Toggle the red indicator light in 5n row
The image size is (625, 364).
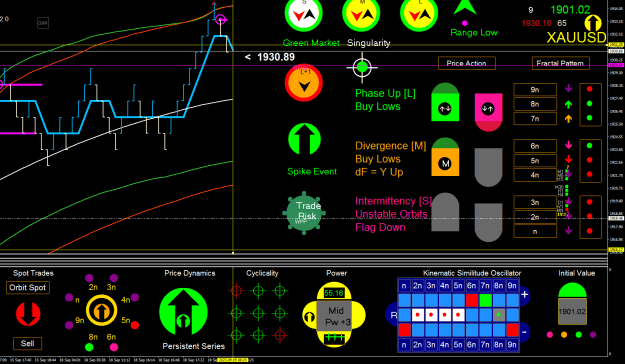tap(590, 160)
